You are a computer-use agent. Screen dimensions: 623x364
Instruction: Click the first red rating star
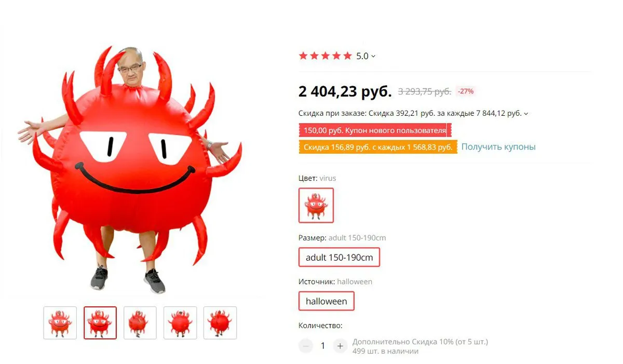click(303, 56)
